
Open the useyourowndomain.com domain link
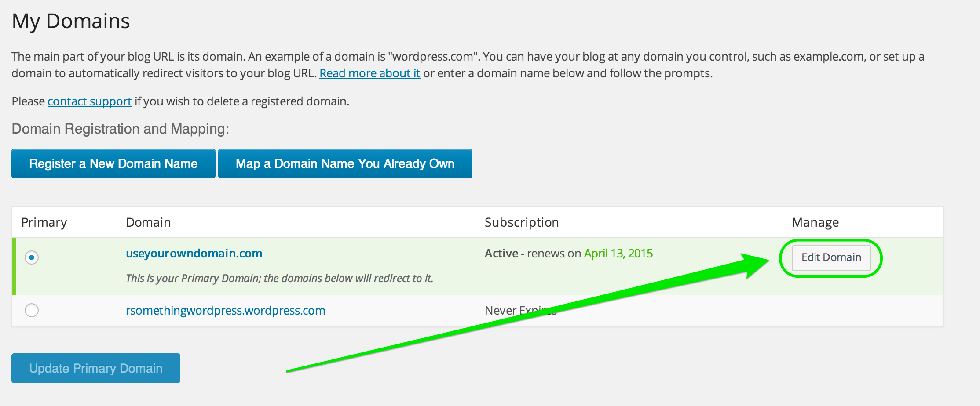(194, 254)
